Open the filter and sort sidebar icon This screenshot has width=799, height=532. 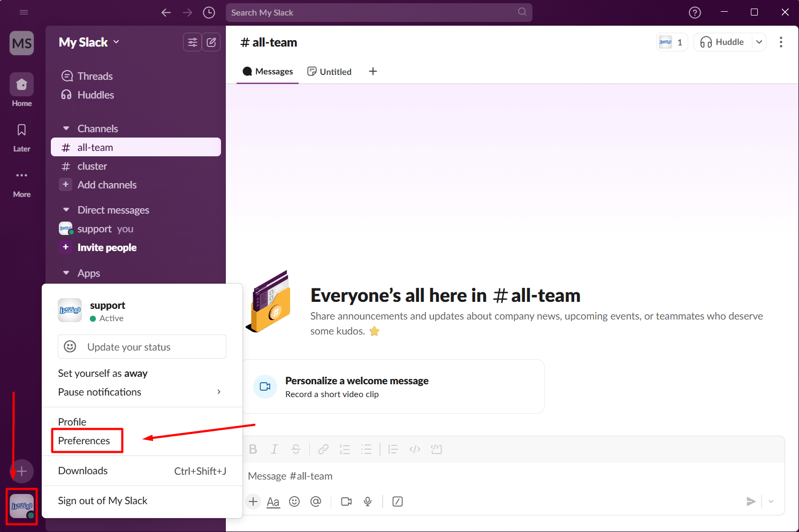click(x=192, y=42)
